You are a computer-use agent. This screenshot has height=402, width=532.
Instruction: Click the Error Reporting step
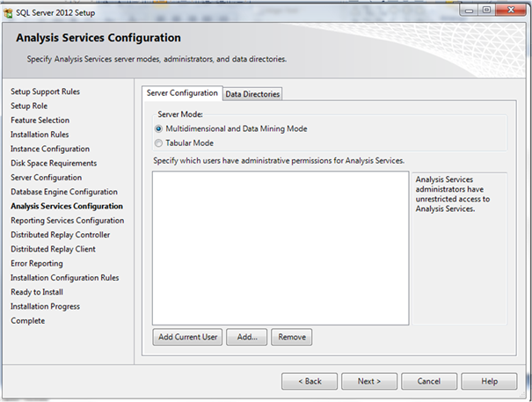click(x=37, y=264)
